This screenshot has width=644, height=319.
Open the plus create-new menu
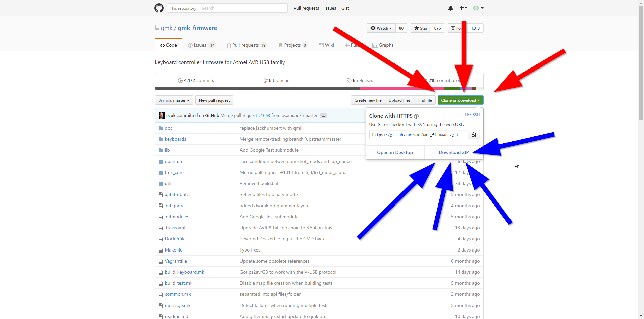point(463,8)
